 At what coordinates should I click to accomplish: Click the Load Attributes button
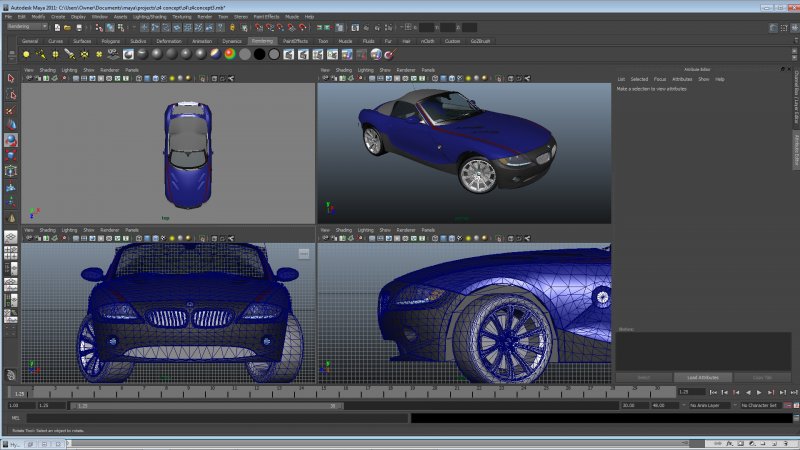coord(703,378)
